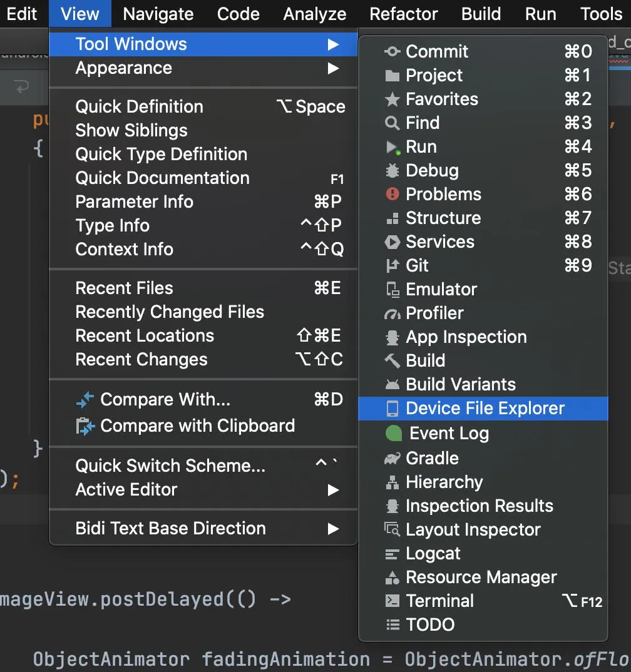Select Device File Explorer tool window

[485, 409]
